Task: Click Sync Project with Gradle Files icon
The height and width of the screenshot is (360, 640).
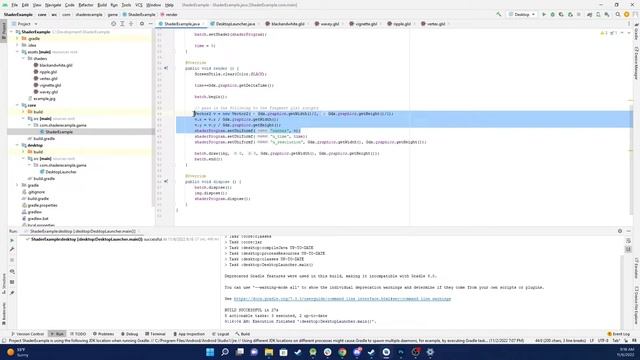Action: pyautogui.click(x=589, y=14)
